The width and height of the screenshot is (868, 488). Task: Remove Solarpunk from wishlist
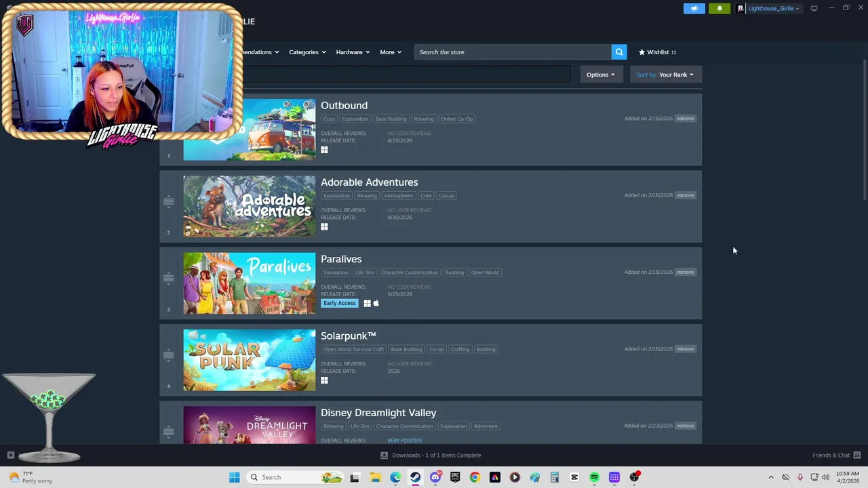(685, 349)
